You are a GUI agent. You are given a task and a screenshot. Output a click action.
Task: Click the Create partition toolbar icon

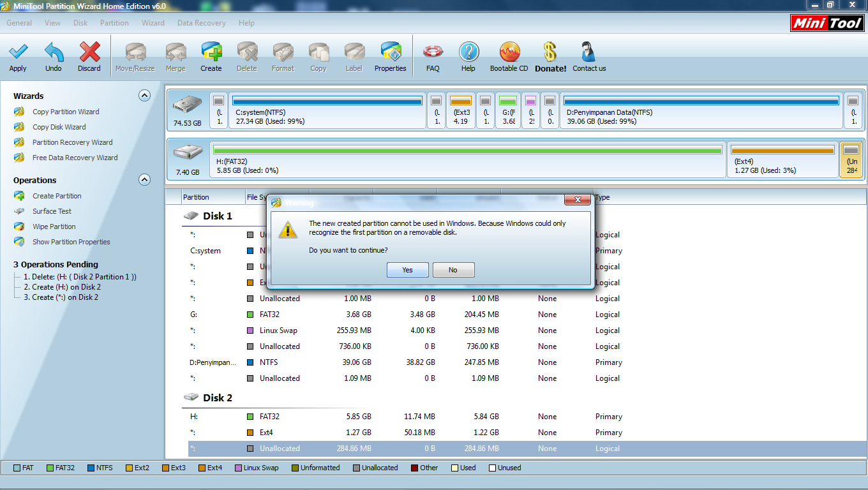[211, 52]
